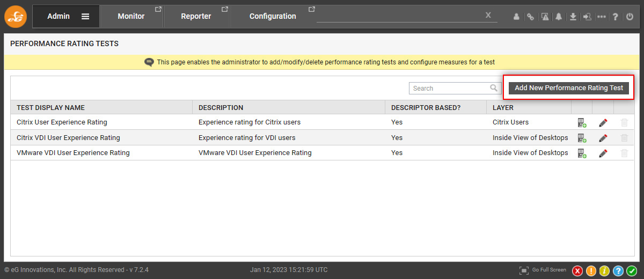Click the green checkmark normal status icon

(x=631, y=270)
